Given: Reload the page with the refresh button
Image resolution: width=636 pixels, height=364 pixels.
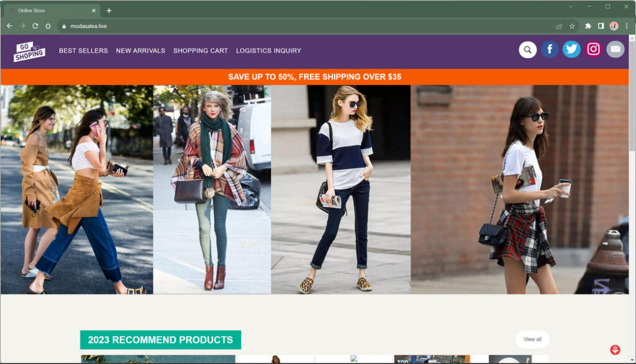Looking at the screenshot, I should point(35,26).
